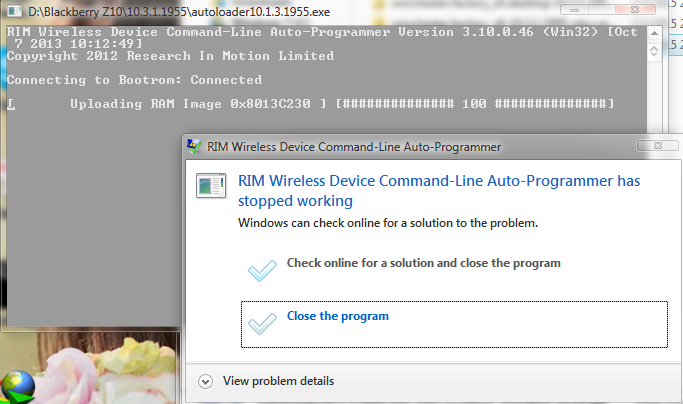Choose Check online for a solution and close
683x404 pixels.
(x=423, y=263)
